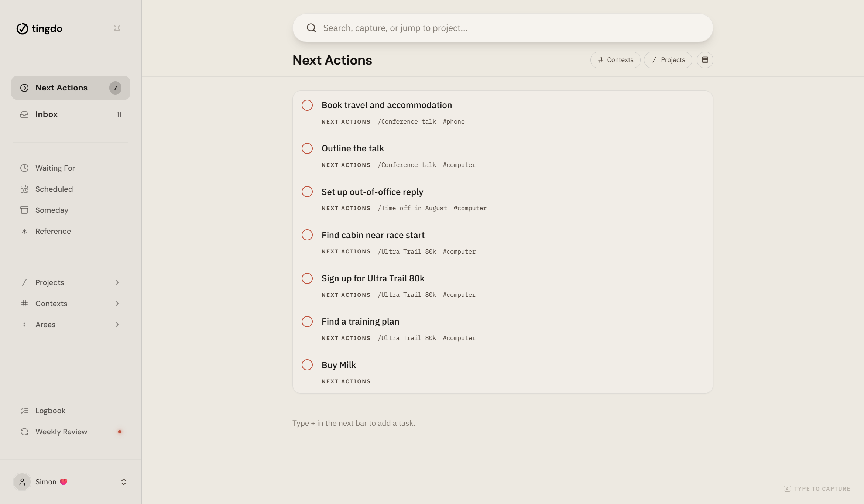
Task: Click the Someday archive box icon
Action: 24,210
